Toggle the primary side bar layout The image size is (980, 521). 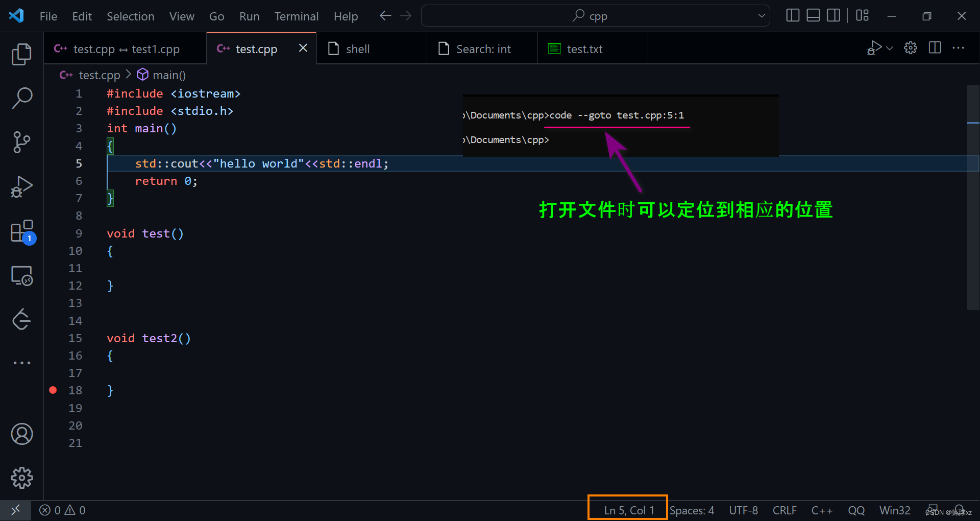pos(793,16)
